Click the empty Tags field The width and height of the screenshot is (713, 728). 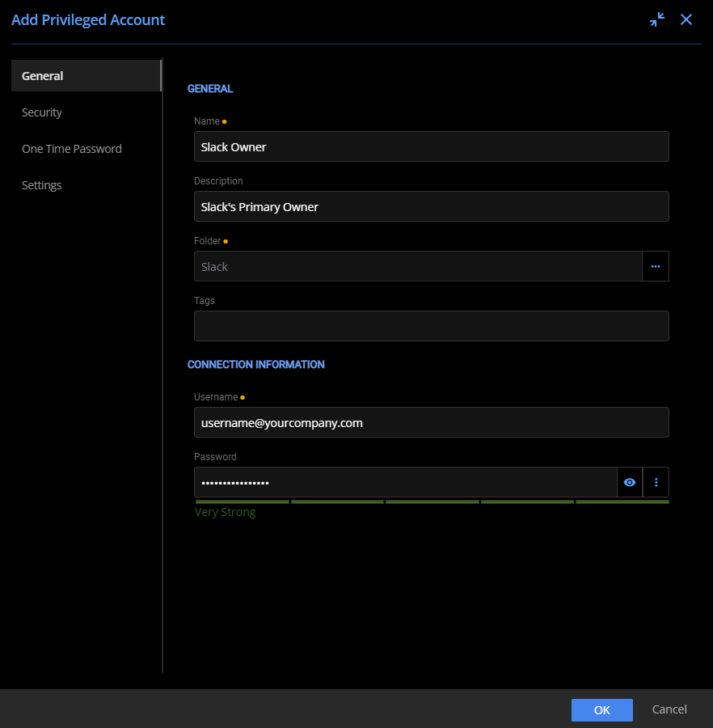point(431,326)
